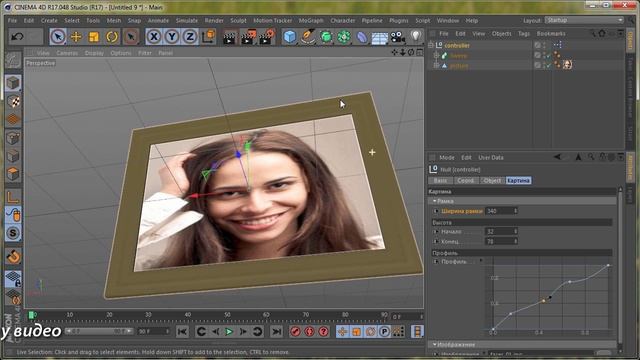This screenshot has height=360, width=640.
Task: Open the deformer objects icon
Action: 362,37
